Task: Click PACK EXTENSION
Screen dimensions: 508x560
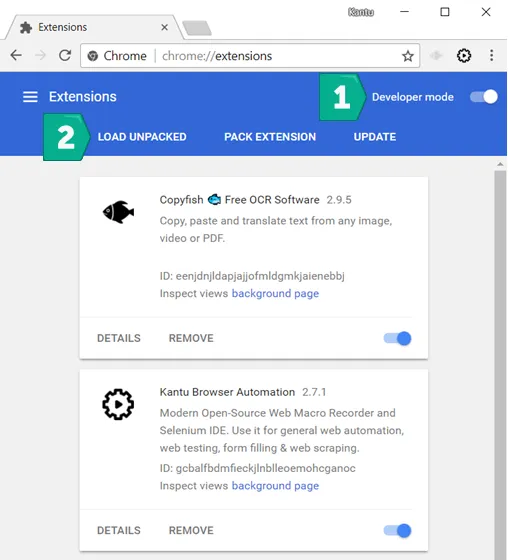Action: (270, 137)
